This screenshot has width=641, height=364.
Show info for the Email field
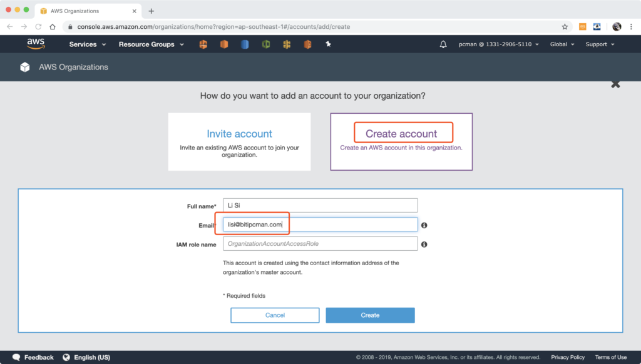click(424, 225)
